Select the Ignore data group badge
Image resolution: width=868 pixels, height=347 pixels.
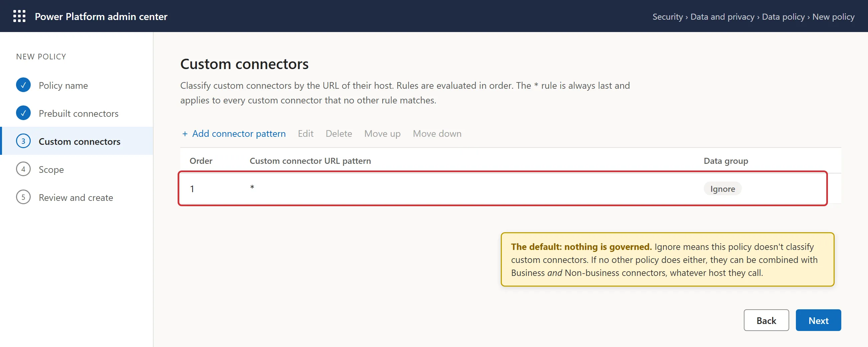pyautogui.click(x=722, y=189)
